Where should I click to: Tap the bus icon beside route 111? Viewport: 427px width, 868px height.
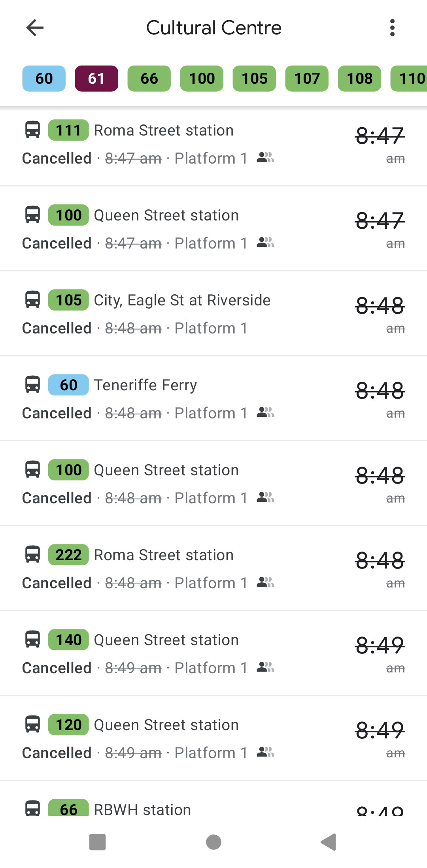33,130
